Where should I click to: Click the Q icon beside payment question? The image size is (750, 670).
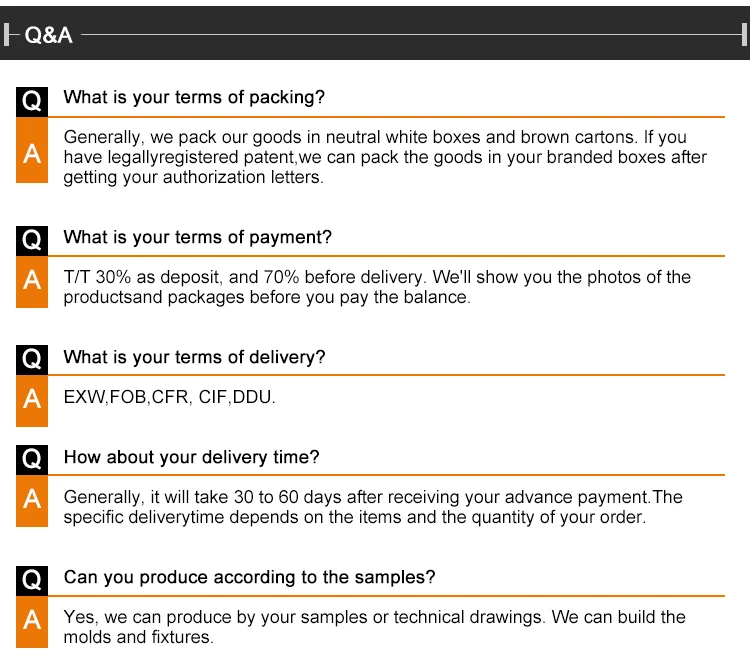pos(32,240)
